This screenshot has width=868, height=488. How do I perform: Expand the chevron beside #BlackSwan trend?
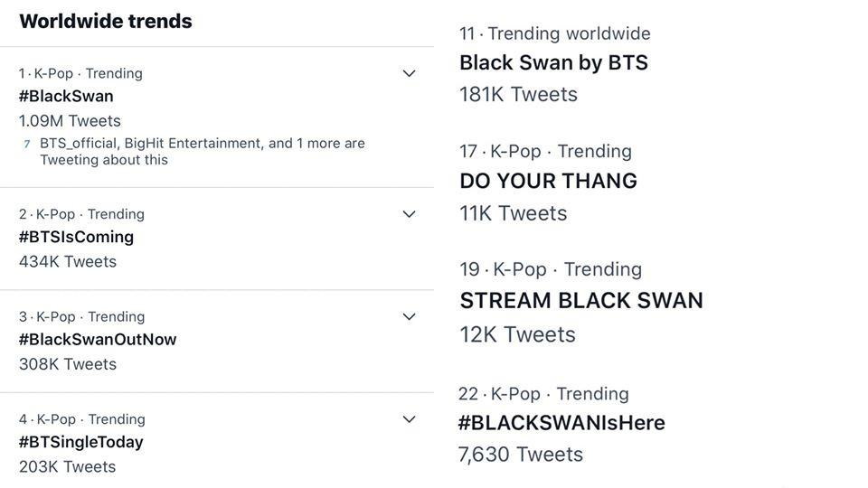(409, 73)
